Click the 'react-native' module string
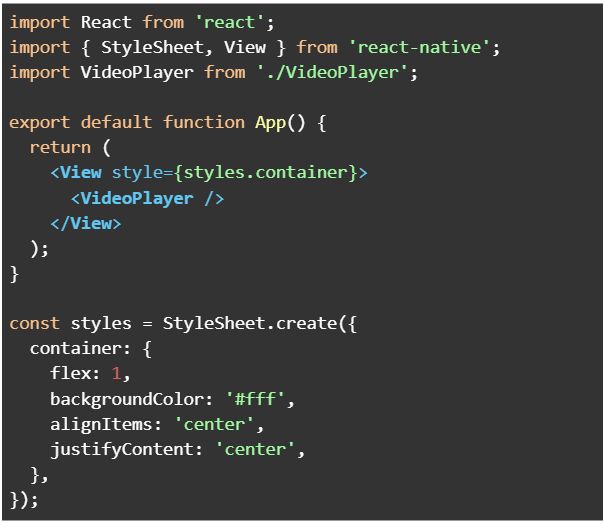Viewport: 604px width, 524px height. pyautogui.click(x=419, y=47)
